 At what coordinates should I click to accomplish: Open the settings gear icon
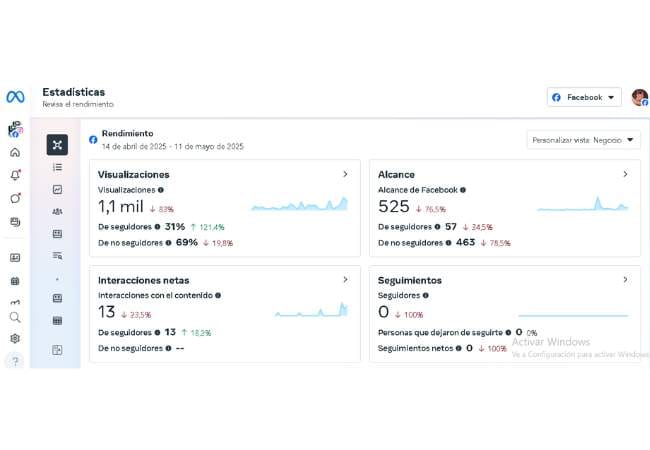[15, 339]
